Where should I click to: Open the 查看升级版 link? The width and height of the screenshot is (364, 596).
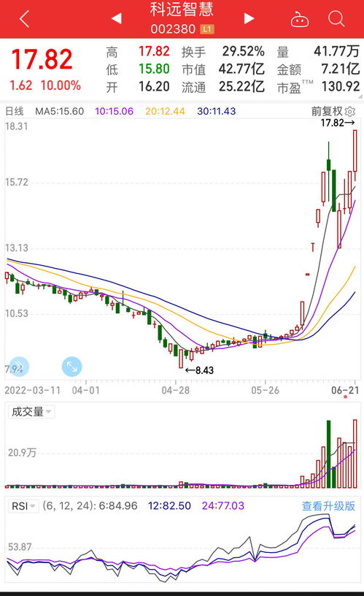tap(328, 506)
